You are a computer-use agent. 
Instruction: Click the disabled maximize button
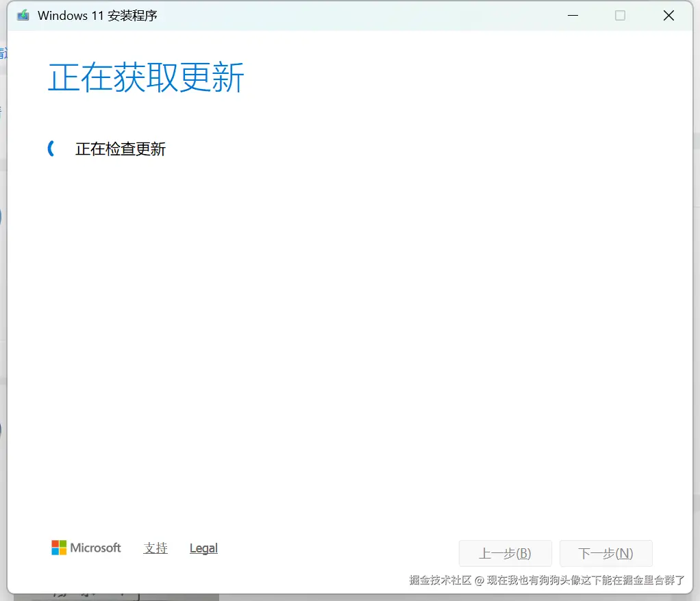pos(621,15)
